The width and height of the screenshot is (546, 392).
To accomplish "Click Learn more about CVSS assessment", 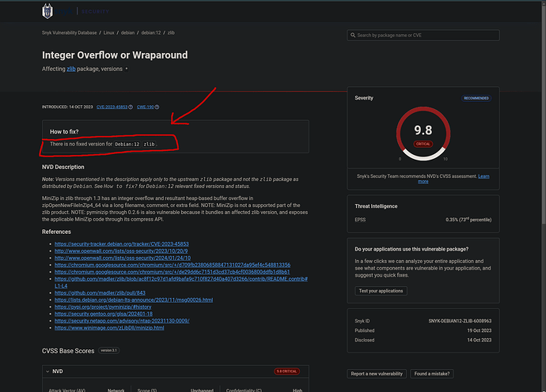I will 483,176.
